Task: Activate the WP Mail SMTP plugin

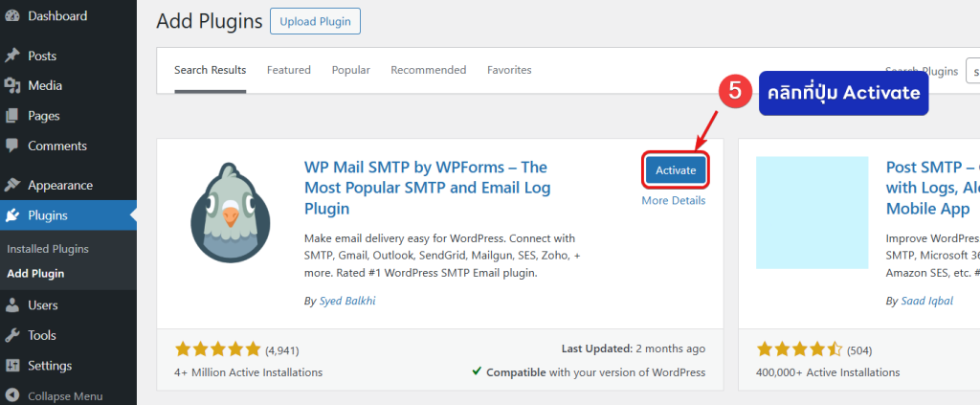Action: pos(676,169)
